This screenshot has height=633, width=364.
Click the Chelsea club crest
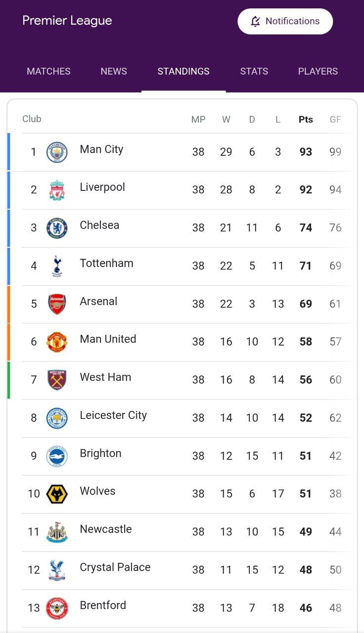click(x=57, y=228)
